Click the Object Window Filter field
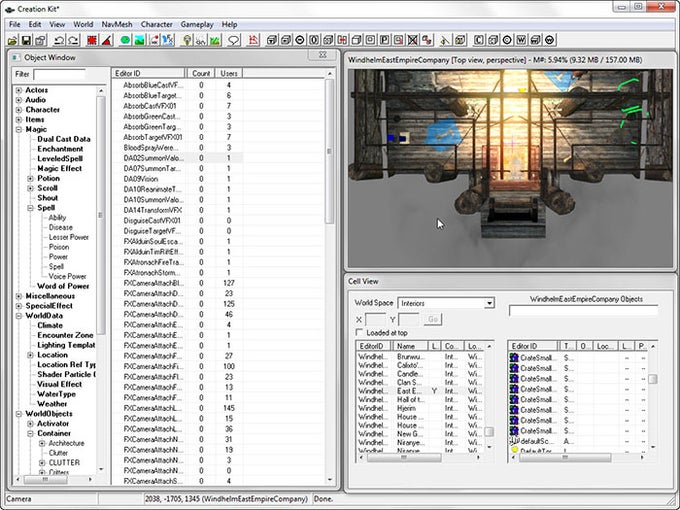Viewport: 680px width, 510px height. (x=59, y=74)
